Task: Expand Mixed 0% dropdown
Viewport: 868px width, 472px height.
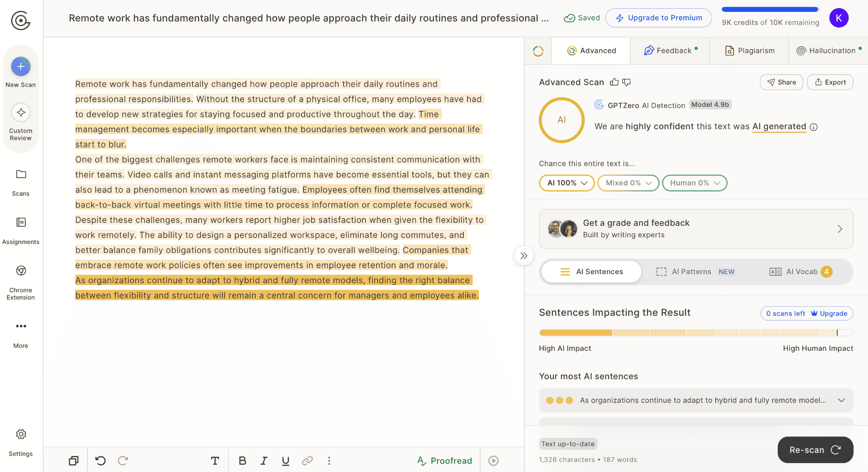Action: point(628,183)
